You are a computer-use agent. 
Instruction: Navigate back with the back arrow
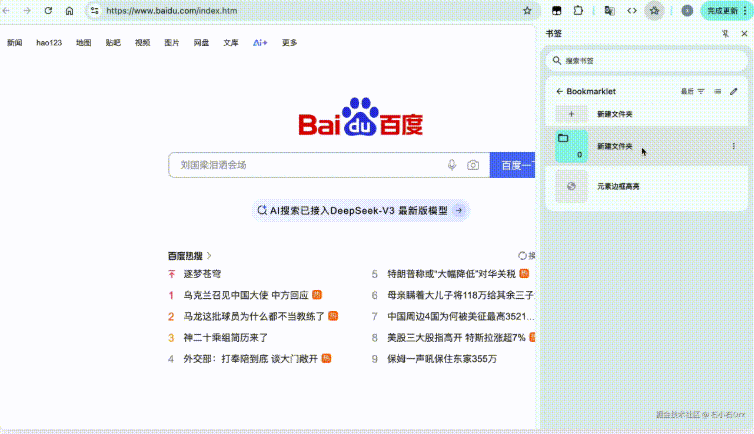(x=6, y=11)
